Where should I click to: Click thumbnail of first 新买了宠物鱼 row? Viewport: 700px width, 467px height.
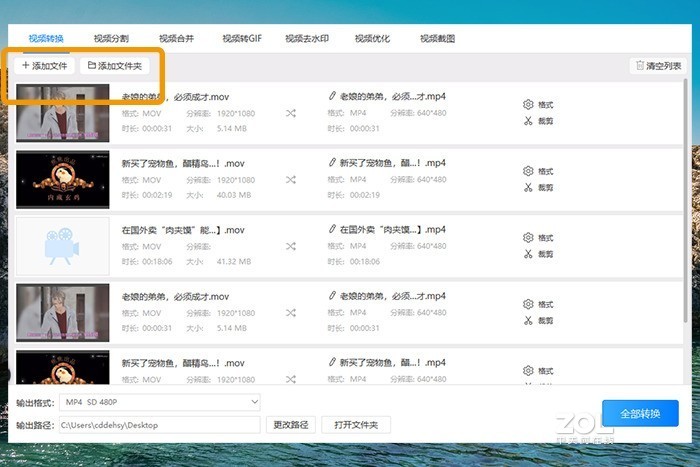point(62,179)
